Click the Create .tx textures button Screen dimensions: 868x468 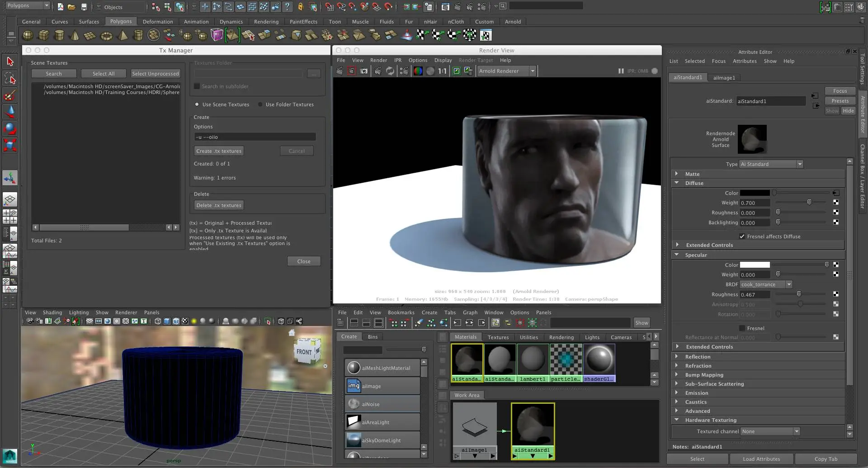tap(219, 151)
